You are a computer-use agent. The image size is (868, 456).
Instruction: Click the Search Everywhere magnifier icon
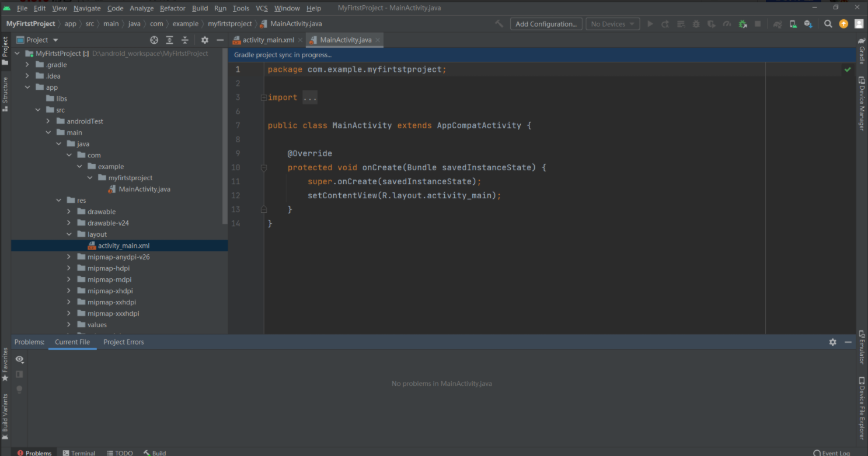click(x=828, y=24)
